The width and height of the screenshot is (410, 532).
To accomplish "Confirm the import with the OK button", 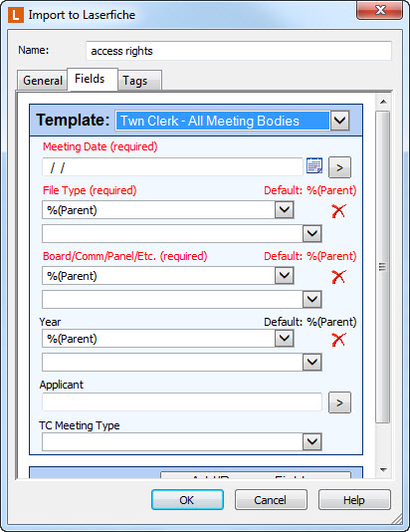I will (187, 500).
